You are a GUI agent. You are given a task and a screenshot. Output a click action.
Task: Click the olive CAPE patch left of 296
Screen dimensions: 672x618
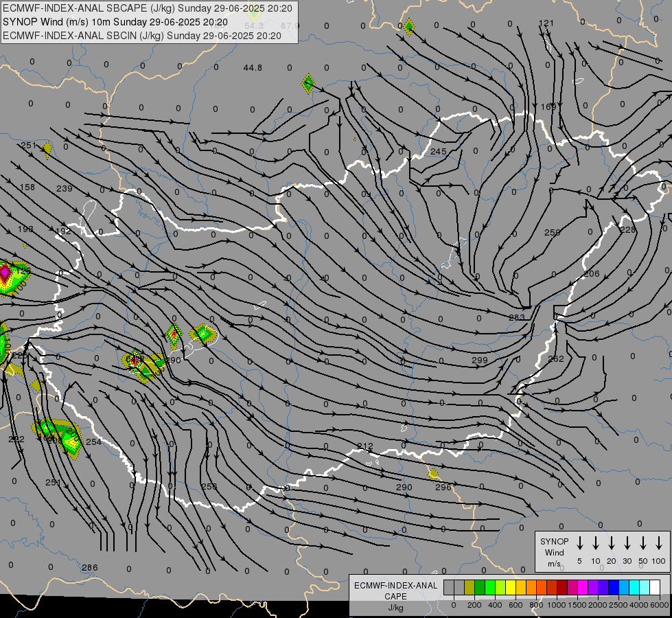[x=433, y=474]
